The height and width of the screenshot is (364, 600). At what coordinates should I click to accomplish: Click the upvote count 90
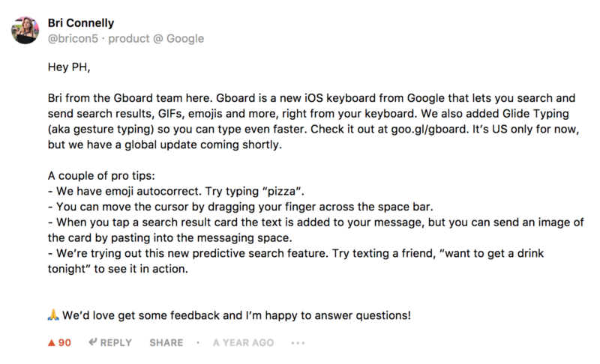(x=64, y=342)
